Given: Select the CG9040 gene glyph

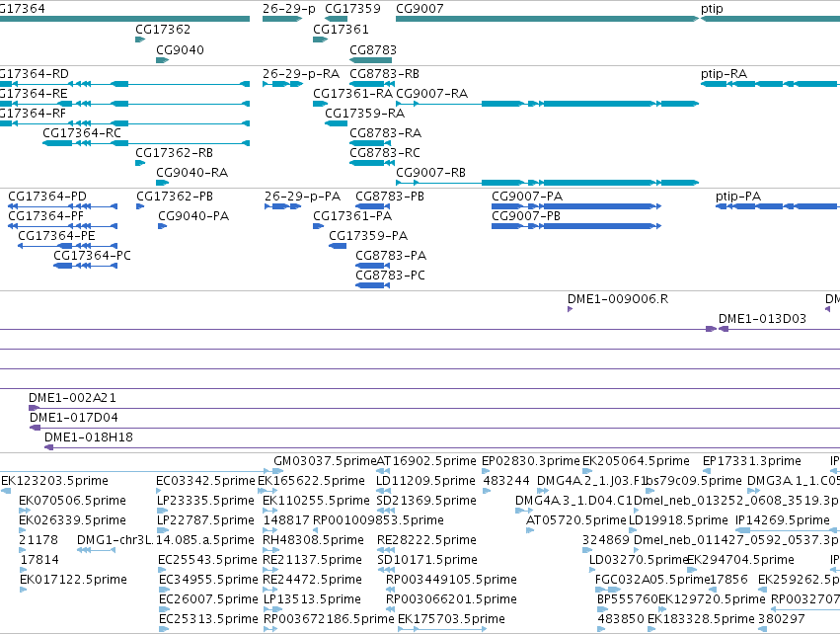Looking at the screenshot, I should pos(162,60).
